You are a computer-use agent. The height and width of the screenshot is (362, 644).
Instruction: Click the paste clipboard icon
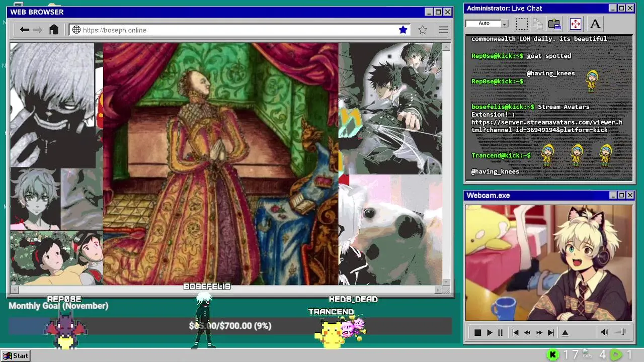(x=554, y=24)
